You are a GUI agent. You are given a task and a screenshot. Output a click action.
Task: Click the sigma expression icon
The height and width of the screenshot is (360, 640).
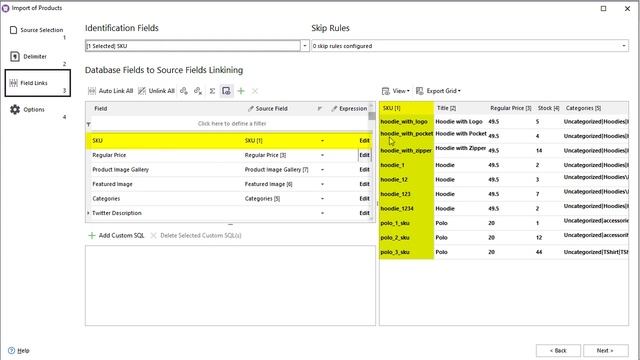(212, 91)
